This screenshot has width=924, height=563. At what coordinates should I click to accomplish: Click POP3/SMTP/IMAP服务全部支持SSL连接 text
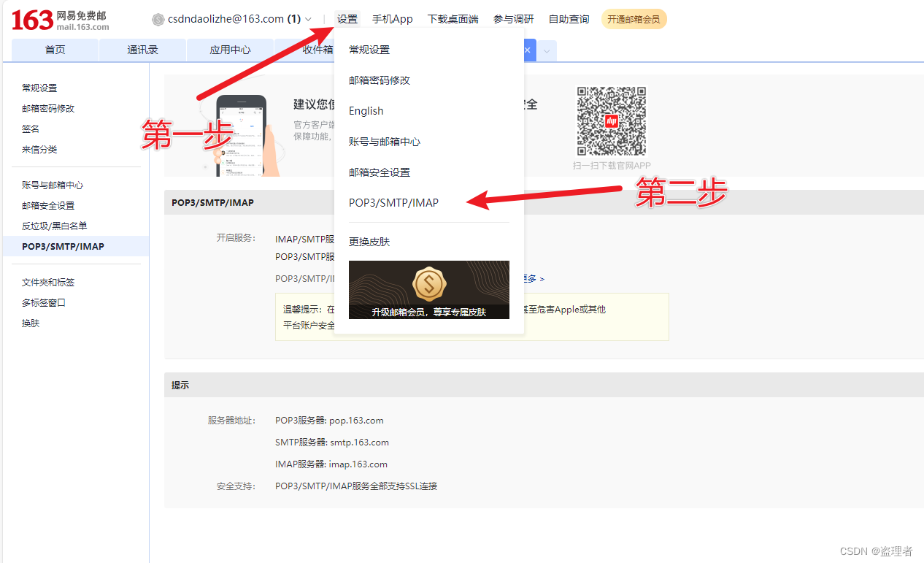click(x=356, y=486)
